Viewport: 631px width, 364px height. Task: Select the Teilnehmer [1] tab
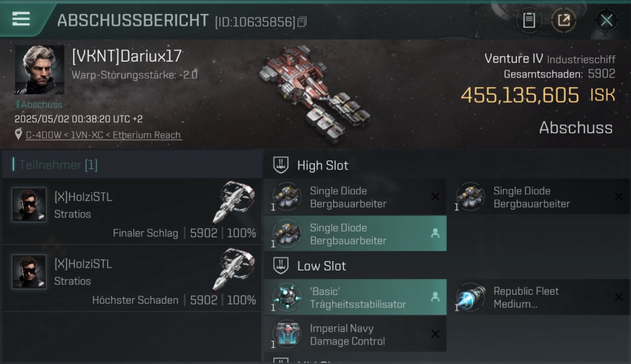[58, 165]
